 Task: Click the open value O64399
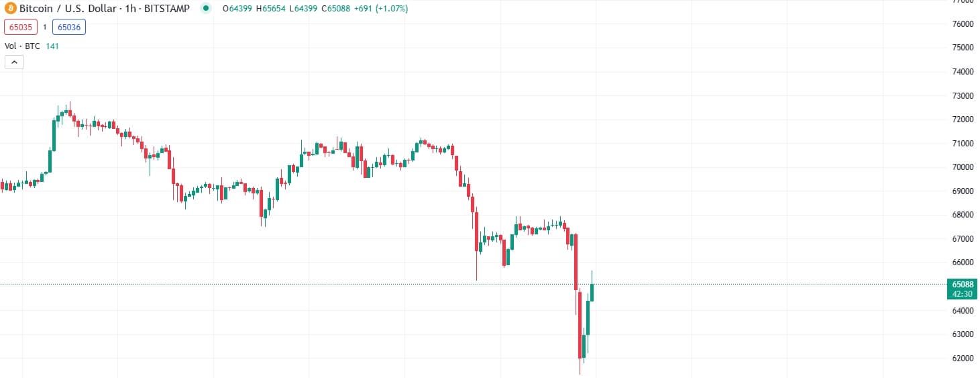point(239,9)
